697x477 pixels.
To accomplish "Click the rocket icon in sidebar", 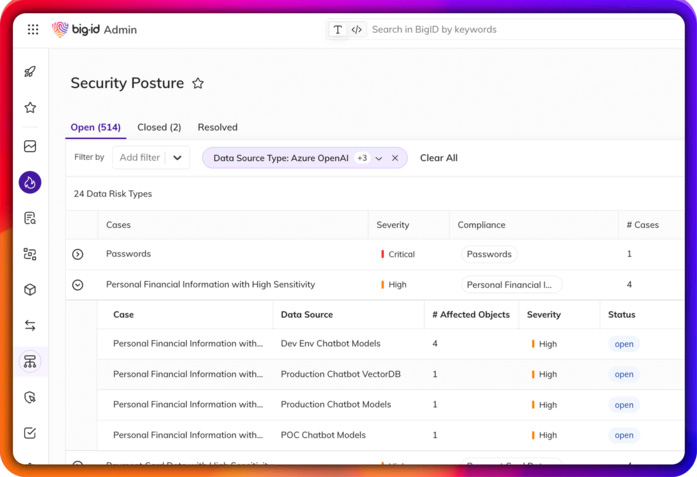I will [30, 72].
